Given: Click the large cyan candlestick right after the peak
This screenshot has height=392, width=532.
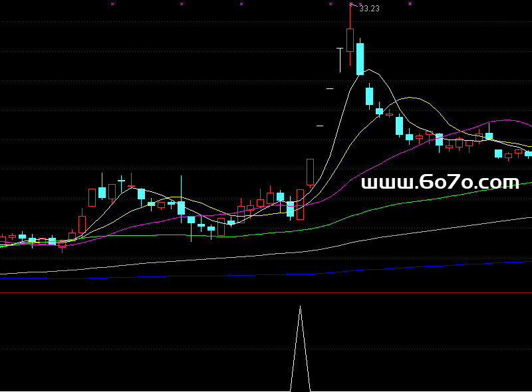Looking at the screenshot, I should [360, 58].
